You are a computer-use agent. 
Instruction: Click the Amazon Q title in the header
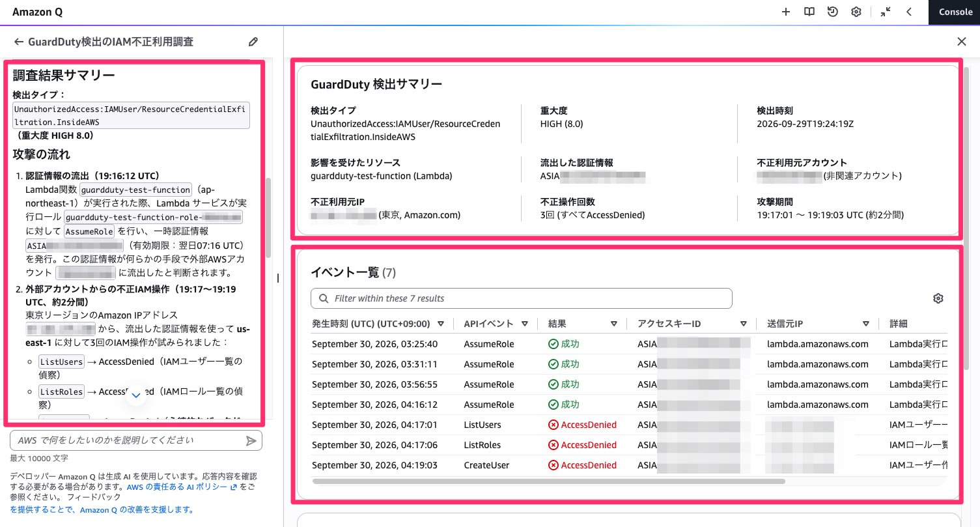point(38,12)
